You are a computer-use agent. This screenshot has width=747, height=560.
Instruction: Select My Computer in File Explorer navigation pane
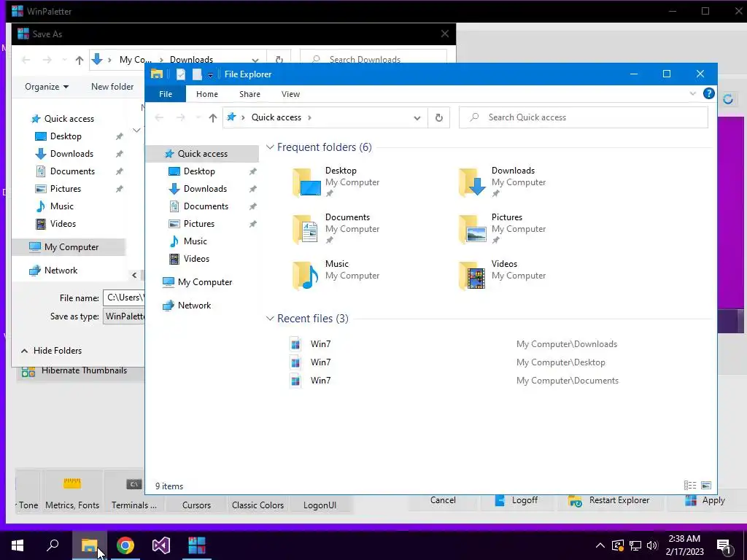(204, 282)
